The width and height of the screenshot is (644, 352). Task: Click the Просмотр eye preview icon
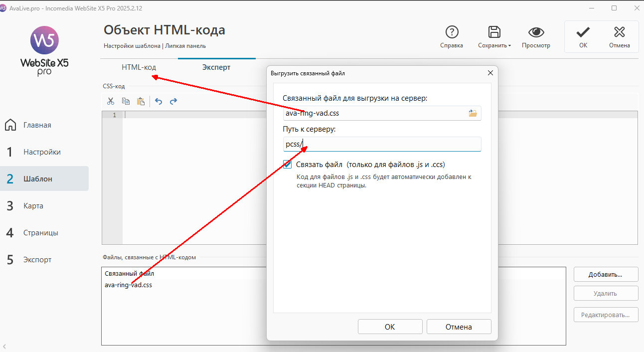click(536, 33)
